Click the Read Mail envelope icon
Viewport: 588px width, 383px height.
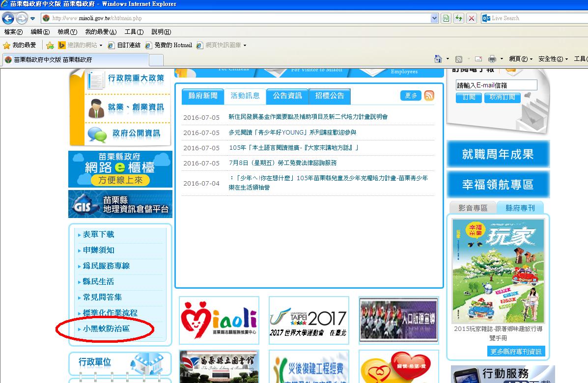(478, 59)
